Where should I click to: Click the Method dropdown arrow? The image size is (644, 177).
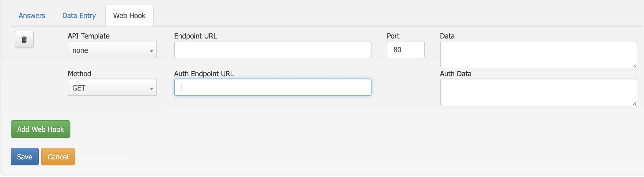(x=152, y=87)
